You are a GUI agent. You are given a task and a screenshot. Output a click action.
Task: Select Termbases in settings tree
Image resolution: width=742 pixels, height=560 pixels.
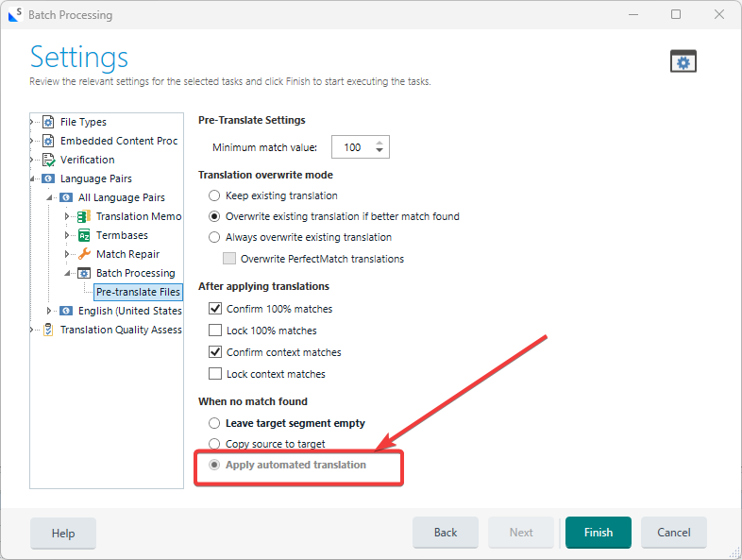pyautogui.click(x=122, y=235)
